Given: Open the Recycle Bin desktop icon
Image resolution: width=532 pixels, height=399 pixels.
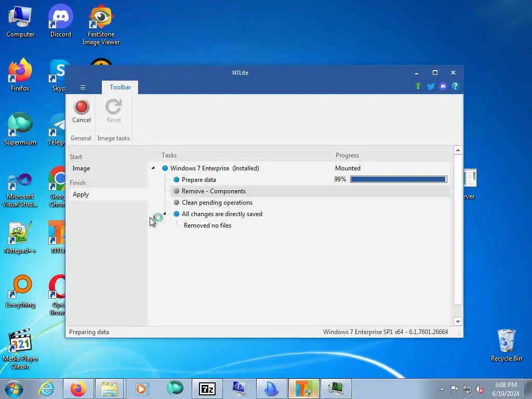Looking at the screenshot, I should tap(507, 345).
